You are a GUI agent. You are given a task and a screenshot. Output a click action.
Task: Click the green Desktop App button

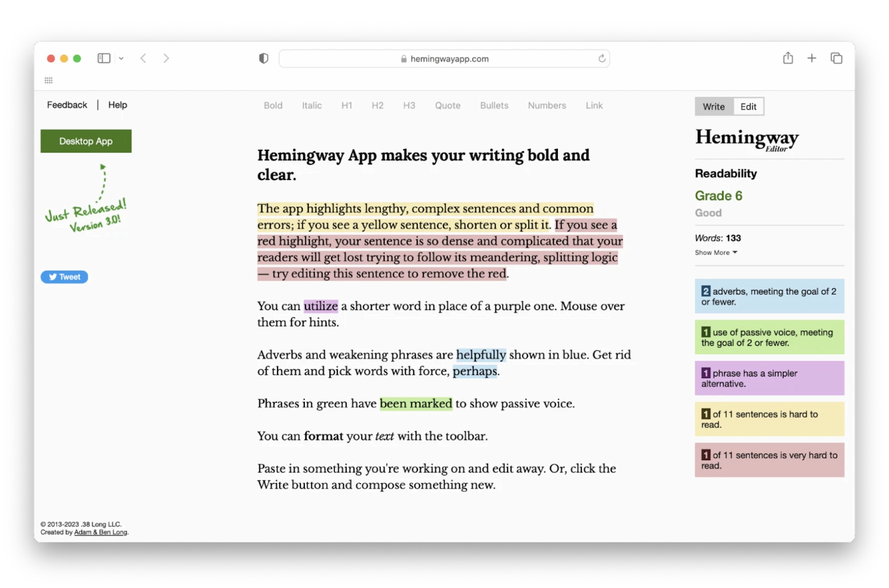pos(86,141)
